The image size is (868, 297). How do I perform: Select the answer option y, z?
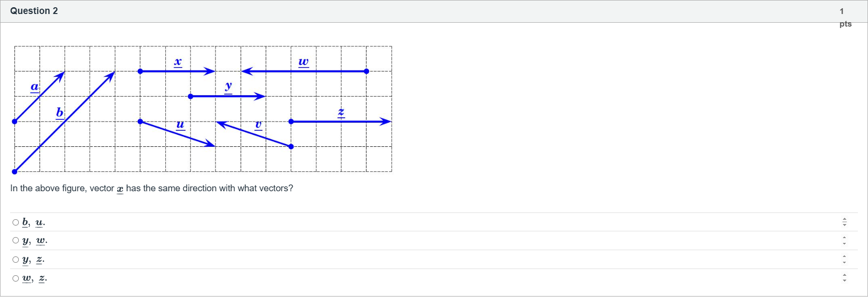pos(15,259)
